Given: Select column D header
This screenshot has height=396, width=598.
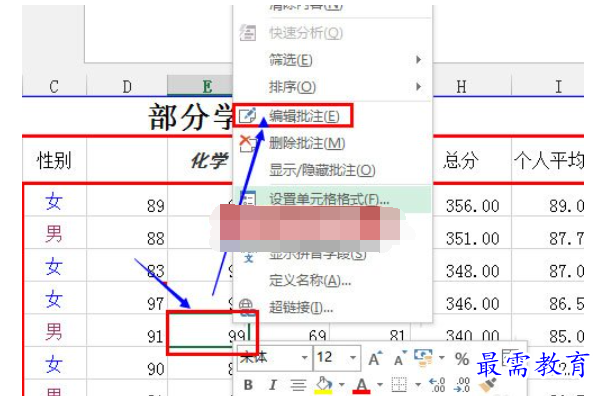Looking at the screenshot, I should point(127,87).
